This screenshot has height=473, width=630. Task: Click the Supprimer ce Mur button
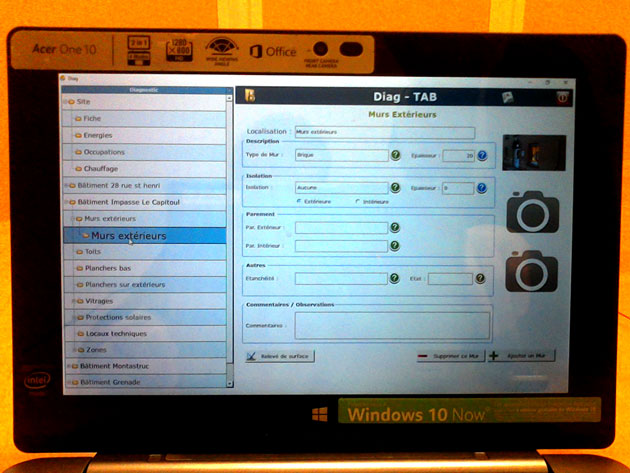(x=451, y=355)
